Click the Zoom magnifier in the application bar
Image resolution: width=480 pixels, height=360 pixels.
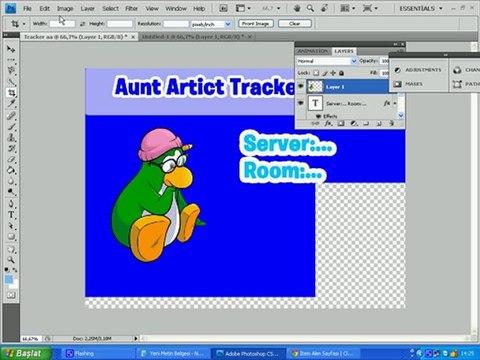point(310,8)
